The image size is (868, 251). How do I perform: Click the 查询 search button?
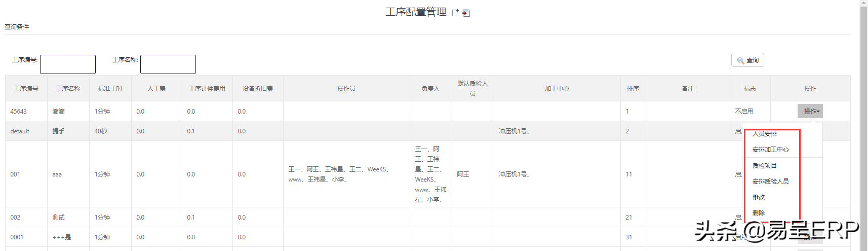coord(747,60)
